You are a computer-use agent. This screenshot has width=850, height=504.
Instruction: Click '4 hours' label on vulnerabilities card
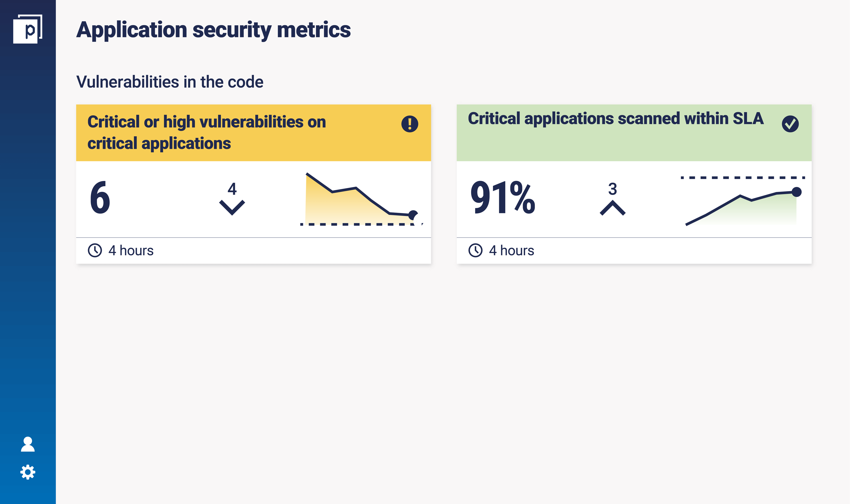pyautogui.click(x=131, y=251)
